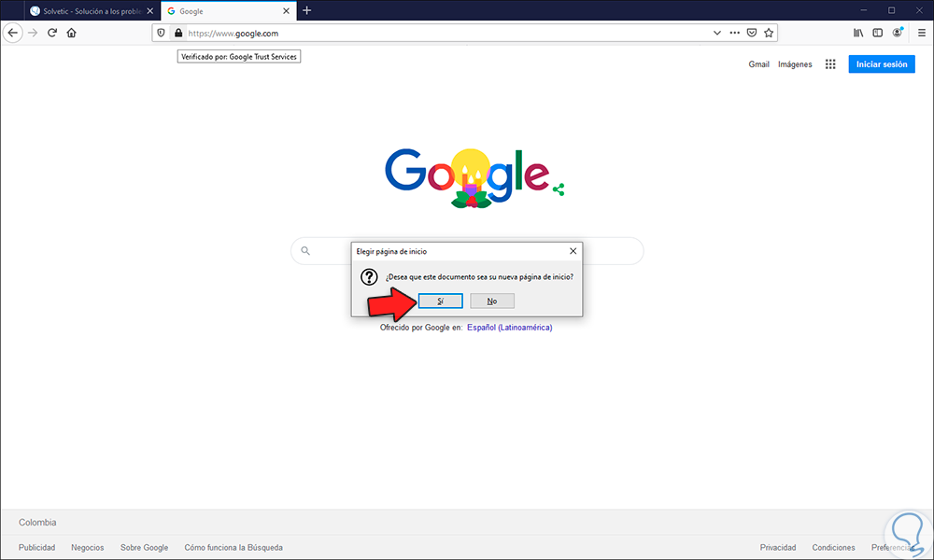
Task: Open the Condiciones footer link
Action: pos(833,548)
